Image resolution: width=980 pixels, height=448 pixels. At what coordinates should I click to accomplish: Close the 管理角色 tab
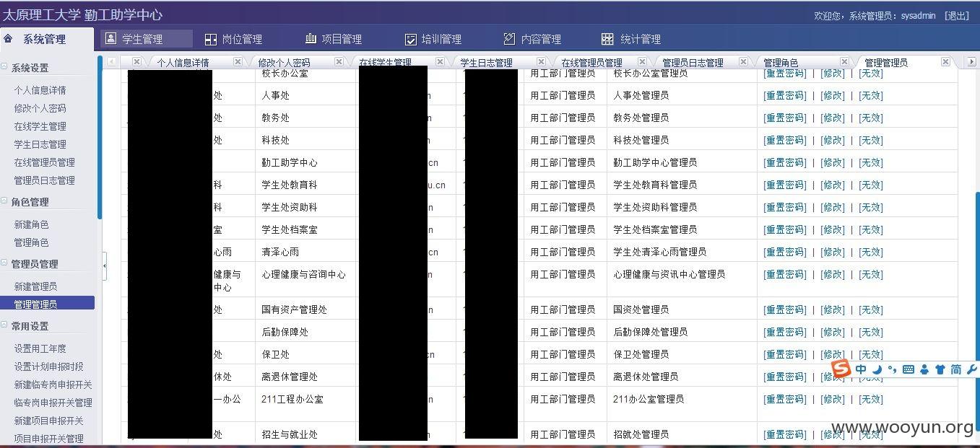[844, 62]
